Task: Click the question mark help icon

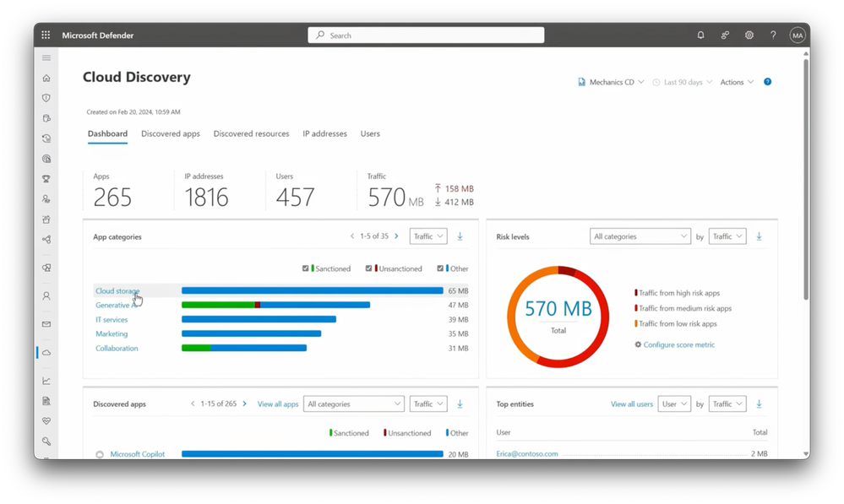Action: [x=773, y=35]
